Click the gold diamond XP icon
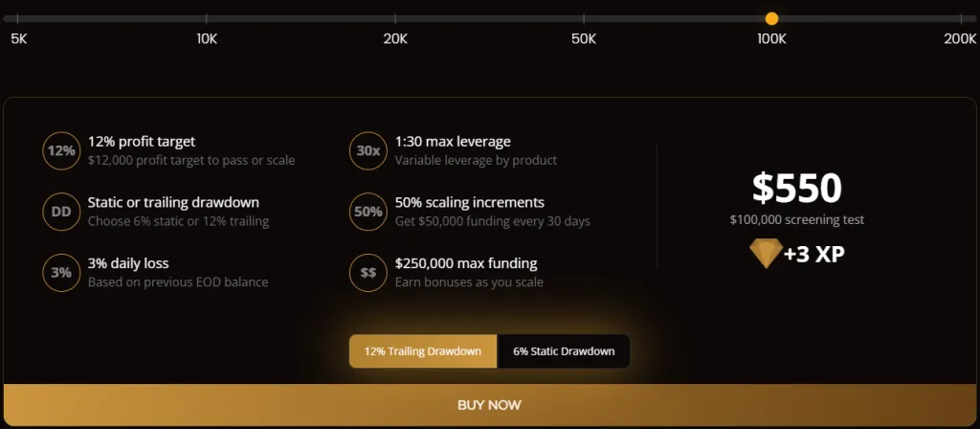Image resolution: width=980 pixels, height=429 pixels. click(765, 254)
